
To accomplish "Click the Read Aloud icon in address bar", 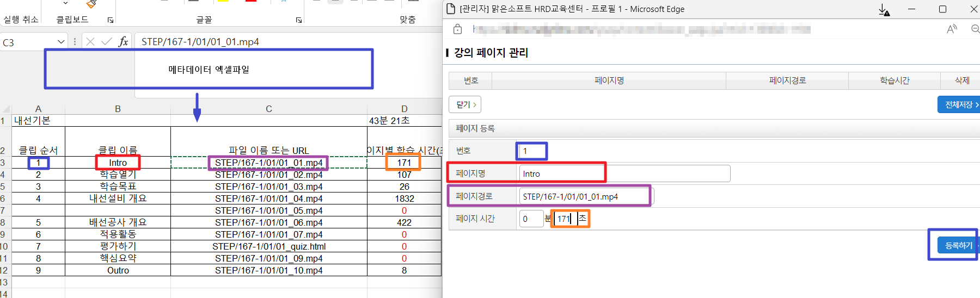I will [952, 29].
